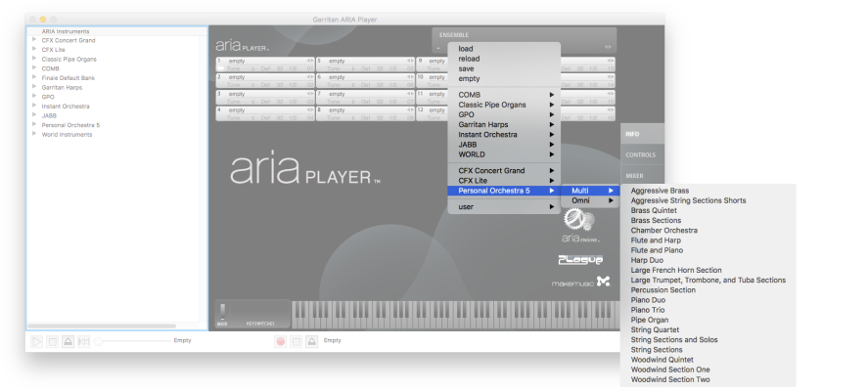The width and height of the screenshot is (868, 391).
Task: Select the Multi submenu item
Action: pyautogui.click(x=589, y=191)
